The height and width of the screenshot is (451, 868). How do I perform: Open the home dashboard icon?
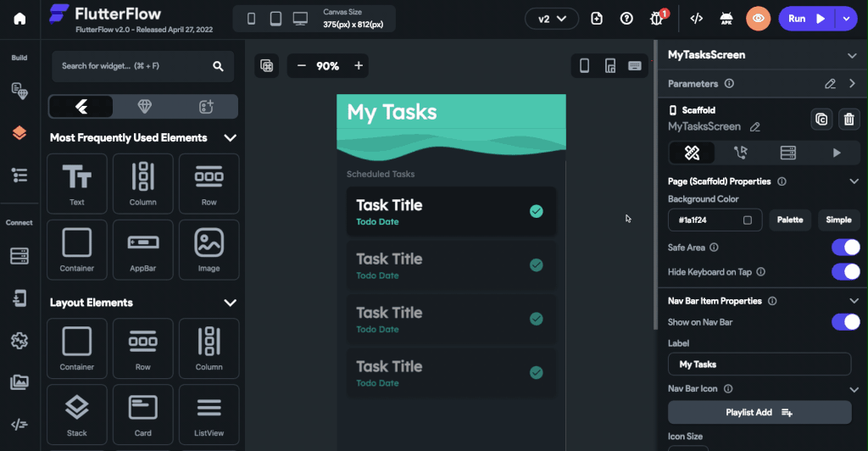[x=19, y=19]
